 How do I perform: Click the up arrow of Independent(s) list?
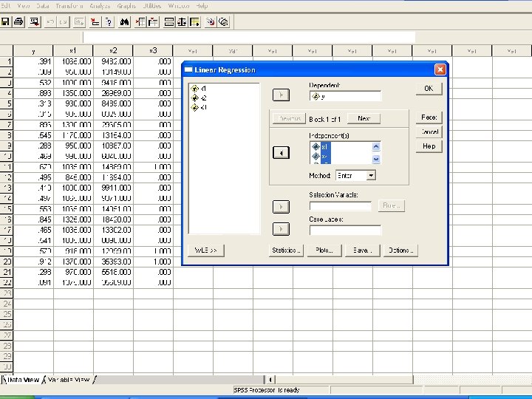tap(376, 146)
